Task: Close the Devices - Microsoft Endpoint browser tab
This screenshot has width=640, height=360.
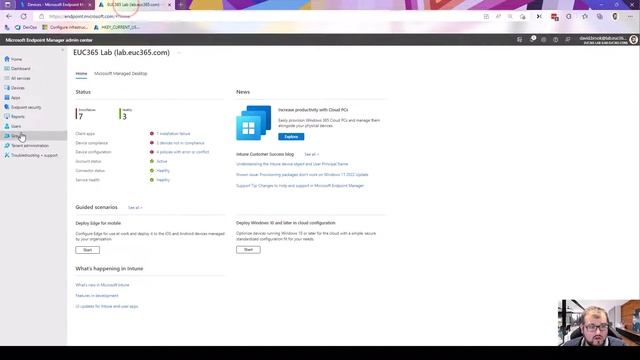Action: [90, 4]
